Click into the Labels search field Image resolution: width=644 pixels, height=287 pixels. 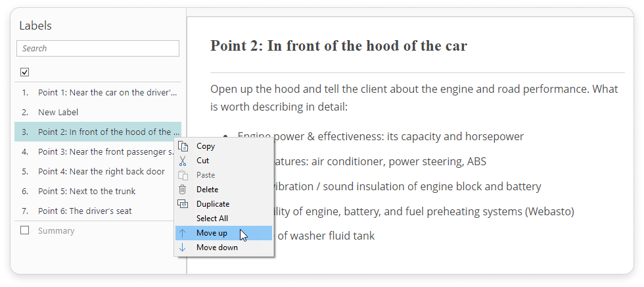click(98, 48)
